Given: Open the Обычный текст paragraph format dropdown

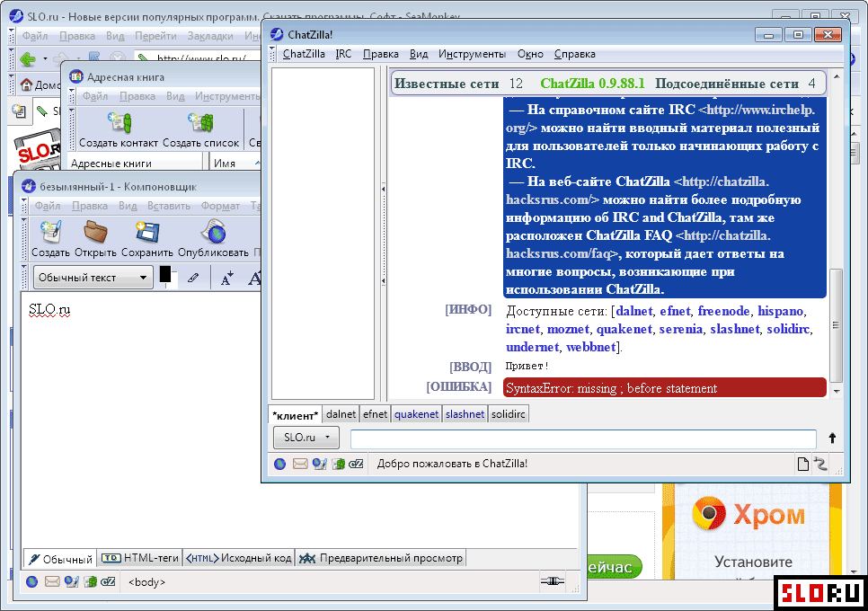Looking at the screenshot, I should click(93, 278).
